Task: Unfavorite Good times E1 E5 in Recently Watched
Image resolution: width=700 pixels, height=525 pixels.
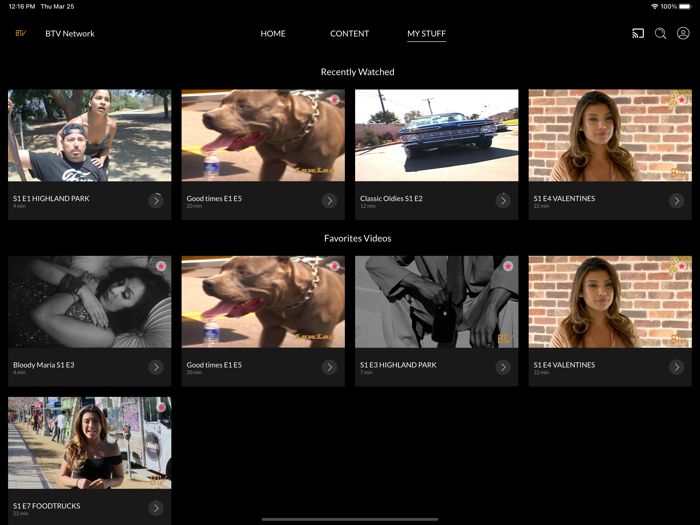Action: 334,100
